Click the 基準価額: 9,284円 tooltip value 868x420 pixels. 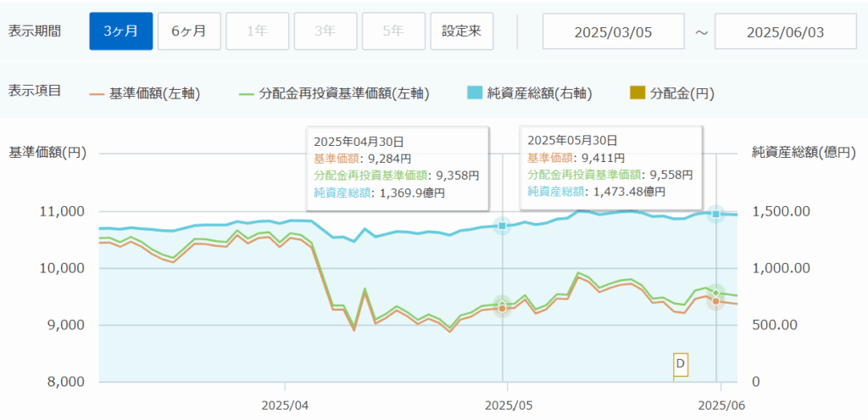click(363, 159)
